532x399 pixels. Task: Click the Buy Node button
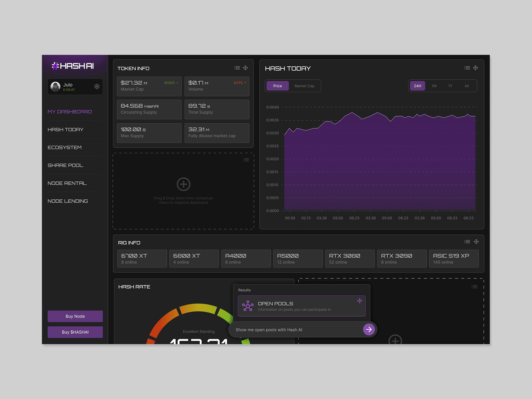point(75,316)
